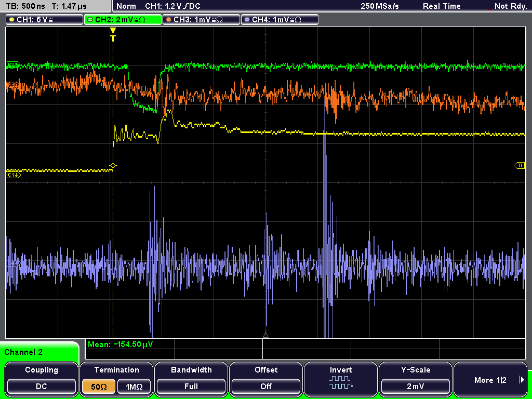The width and height of the screenshot is (532, 399).
Task: Open the Y-Scale 2 mV field
Action: 415,386
